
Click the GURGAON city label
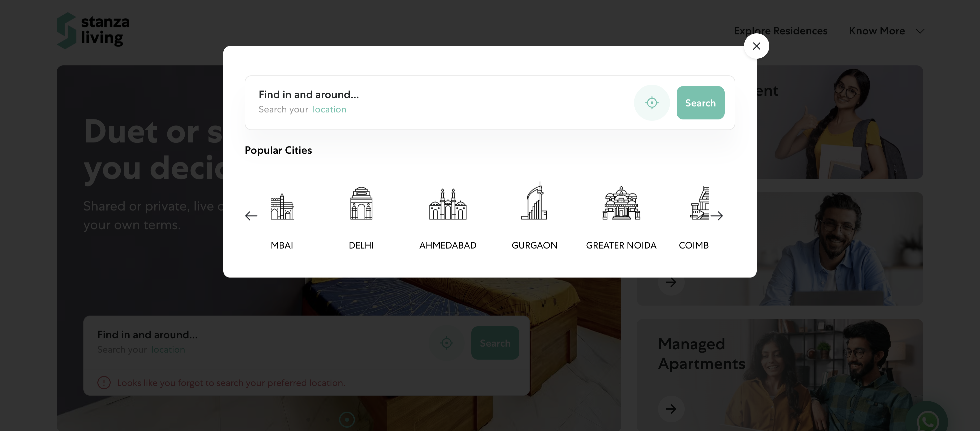534,245
